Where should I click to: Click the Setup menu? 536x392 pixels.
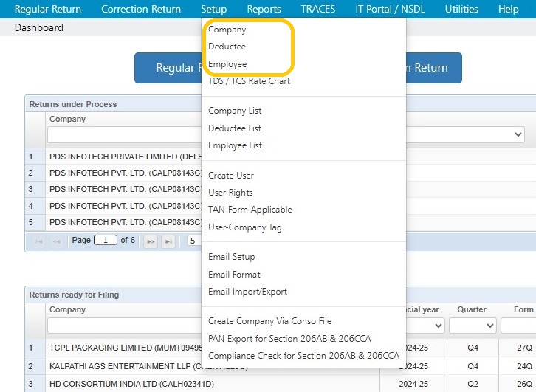point(213,9)
